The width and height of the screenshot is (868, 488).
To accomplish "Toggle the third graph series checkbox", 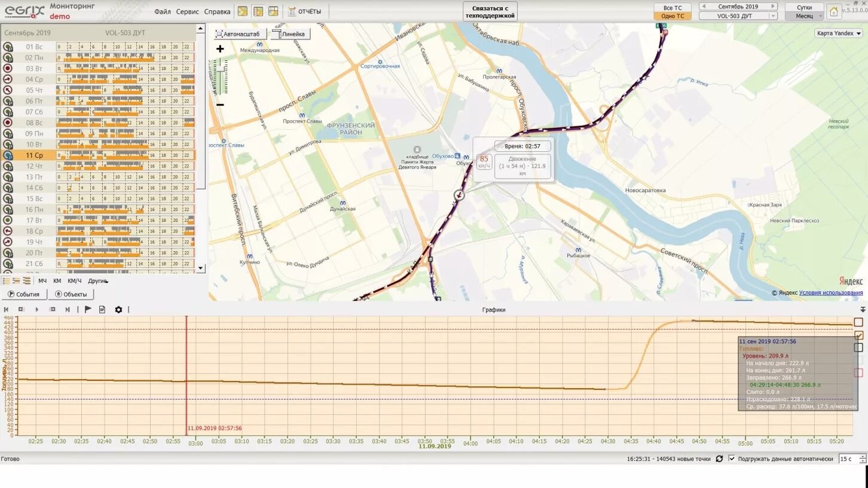I will (859, 347).
